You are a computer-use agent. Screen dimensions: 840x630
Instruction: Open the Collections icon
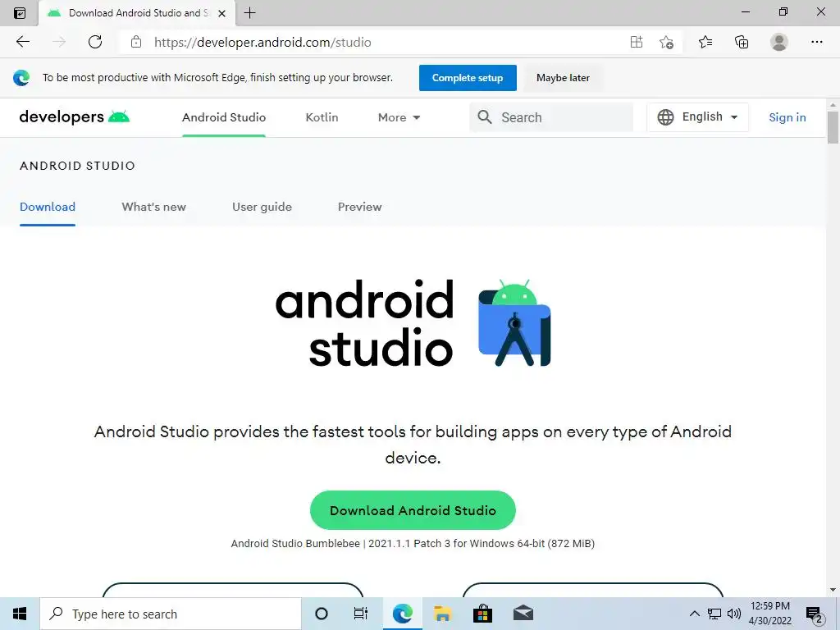[742, 42]
